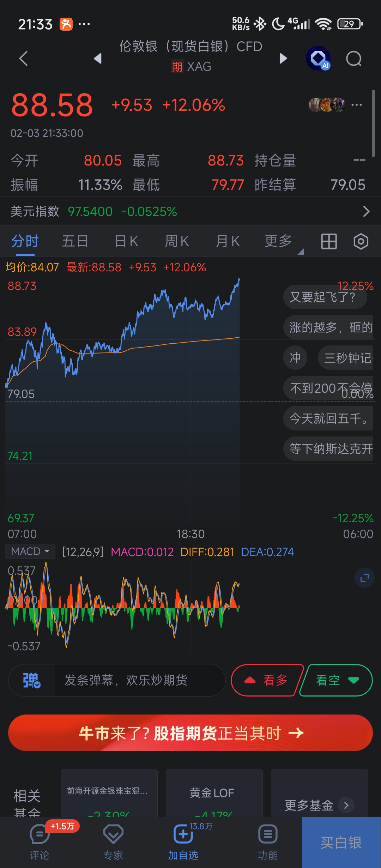
Task: Go to previous instrument with left triangle
Action: point(98,58)
